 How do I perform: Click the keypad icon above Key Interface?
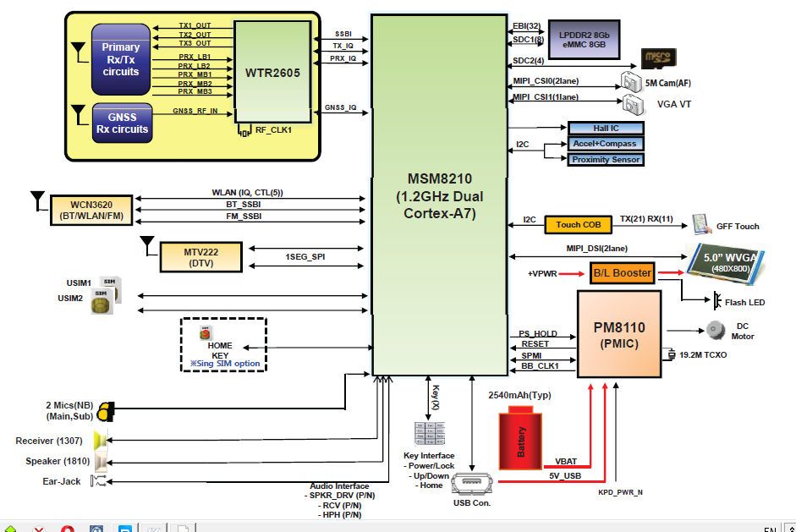(x=430, y=434)
